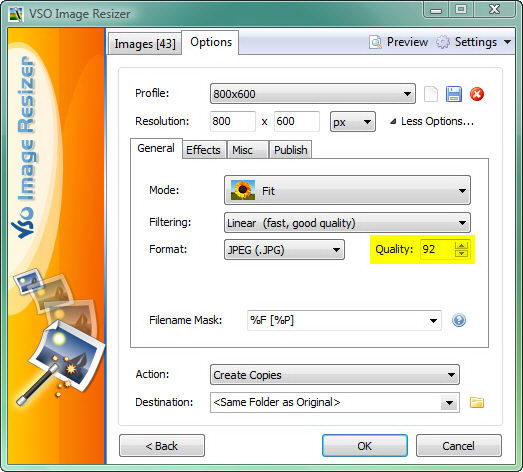Open the Profile 800x600 dropdown
Image resolution: width=523 pixels, height=472 pixels.
point(313,94)
